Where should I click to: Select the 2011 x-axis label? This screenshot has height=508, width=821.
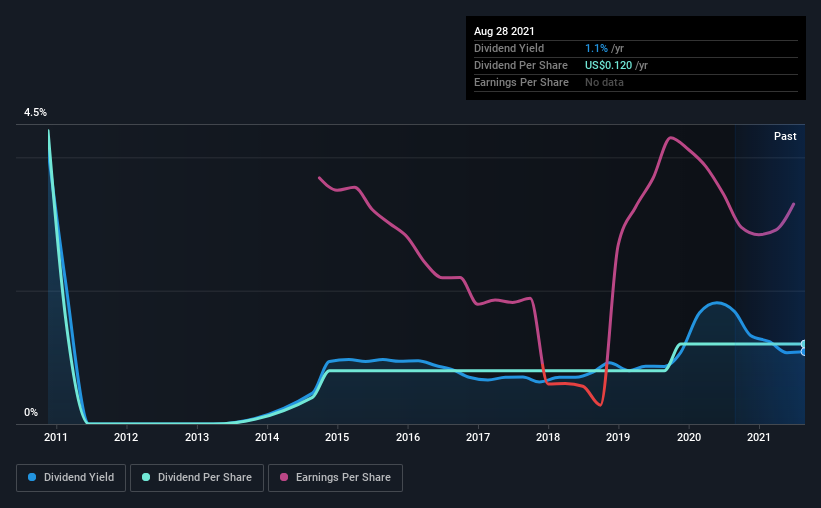click(x=56, y=437)
